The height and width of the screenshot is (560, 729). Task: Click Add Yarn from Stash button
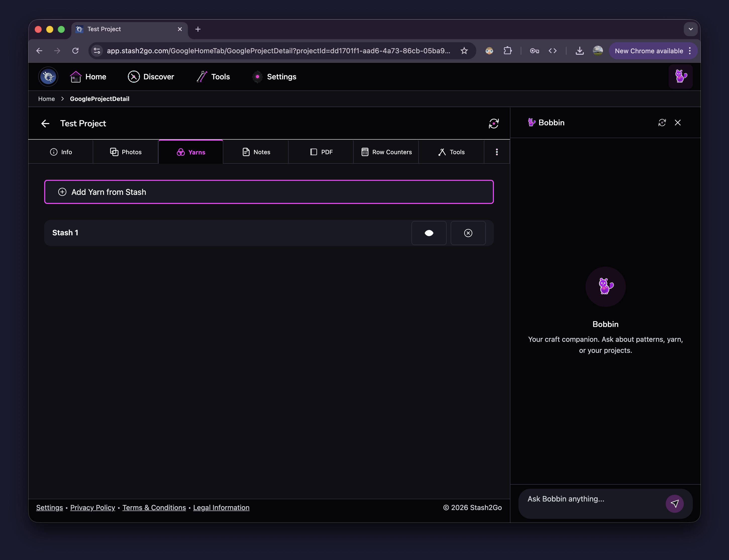pyautogui.click(x=269, y=192)
